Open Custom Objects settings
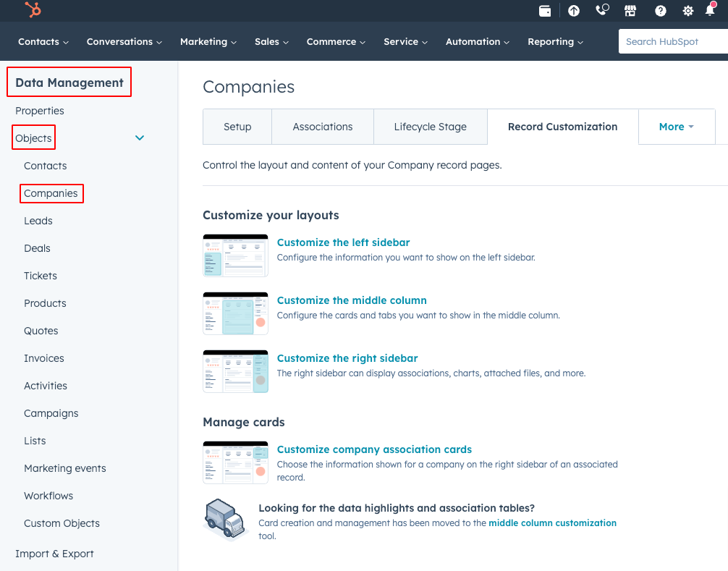Image resolution: width=728 pixels, height=571 pixels. (x=62, y=523)
